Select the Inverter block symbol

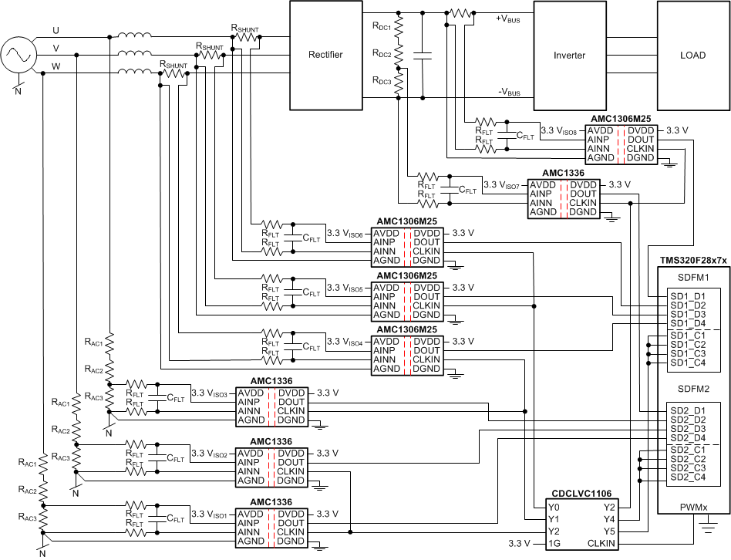(x=570, y=56)
